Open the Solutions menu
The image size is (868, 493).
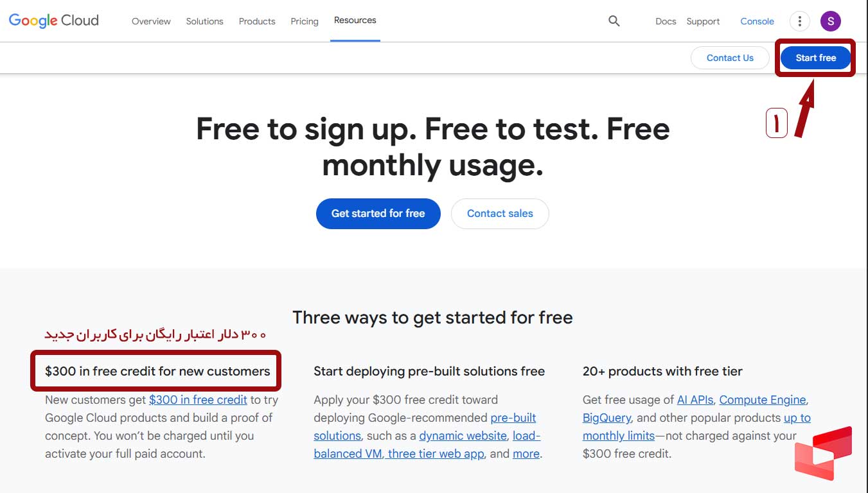(205, 21)
